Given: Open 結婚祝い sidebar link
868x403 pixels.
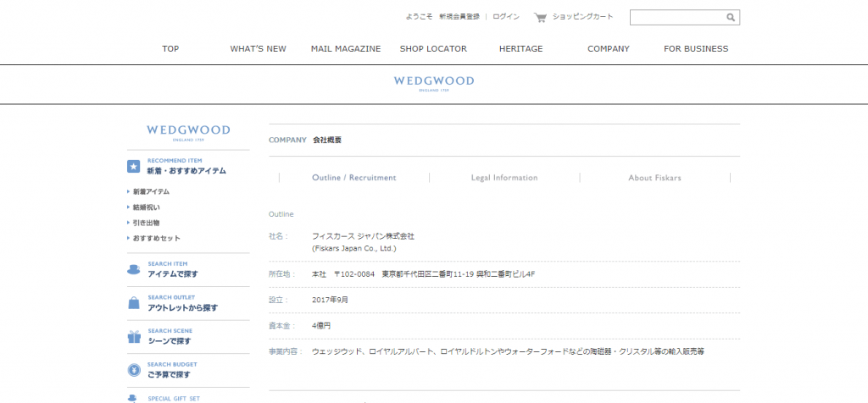Looking at the screenshot, I should [146, 207].
